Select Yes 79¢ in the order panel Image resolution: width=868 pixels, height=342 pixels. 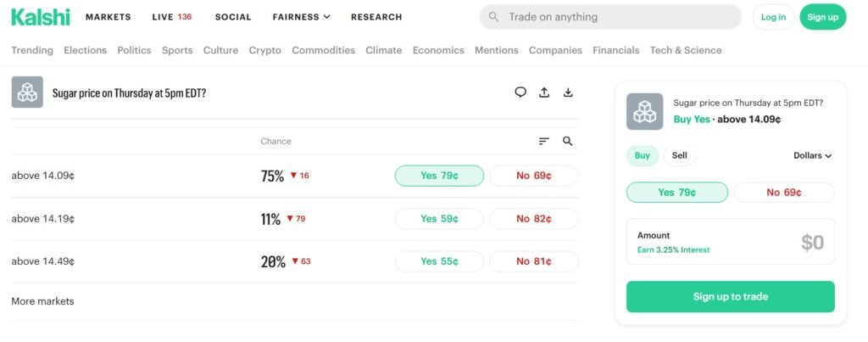[676, 193]
